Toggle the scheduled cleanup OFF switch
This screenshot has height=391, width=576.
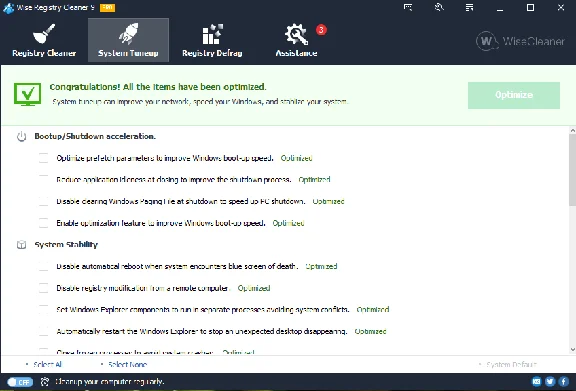click(20, 382)
